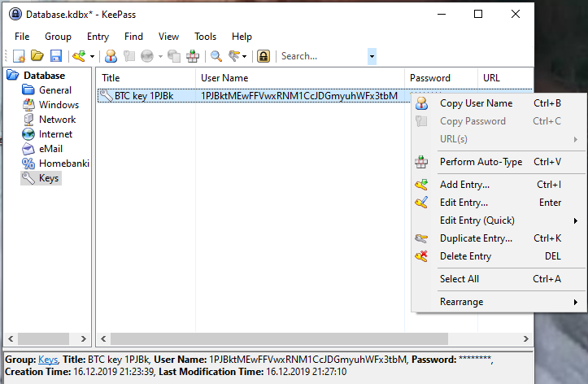Open the Help menu
The image size is (588, 384).
pos(242,37)
